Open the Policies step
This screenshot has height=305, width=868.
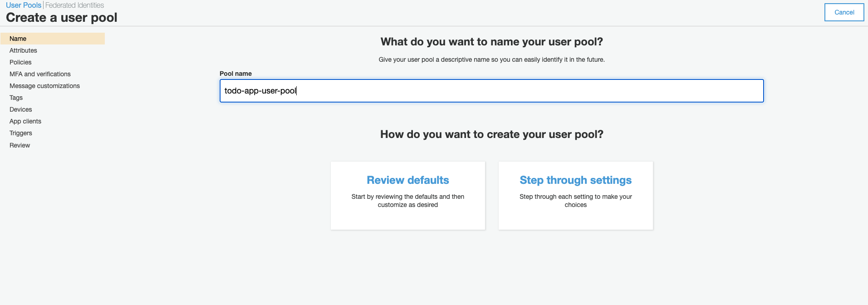20,62
